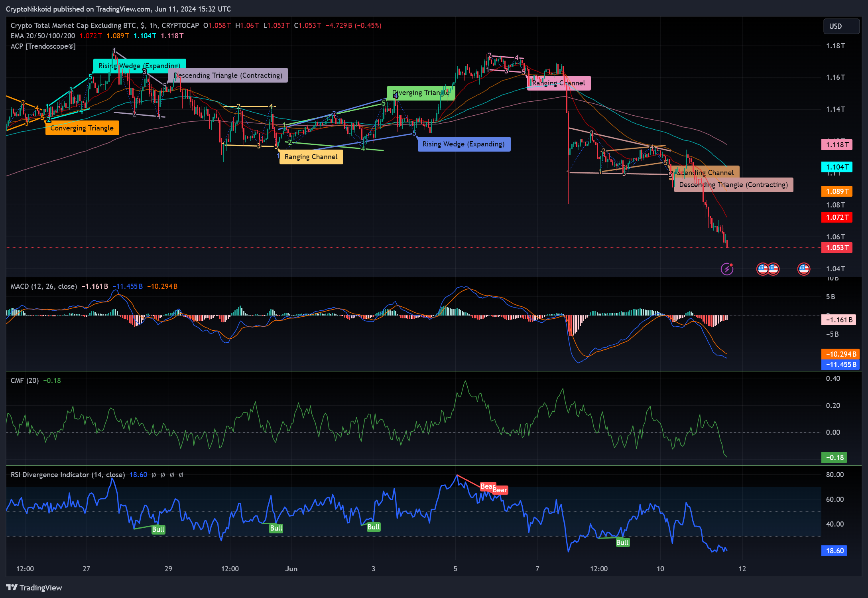Click the current price 1.053T axis tag
The image size is (868, 598).
pos(837,248)
